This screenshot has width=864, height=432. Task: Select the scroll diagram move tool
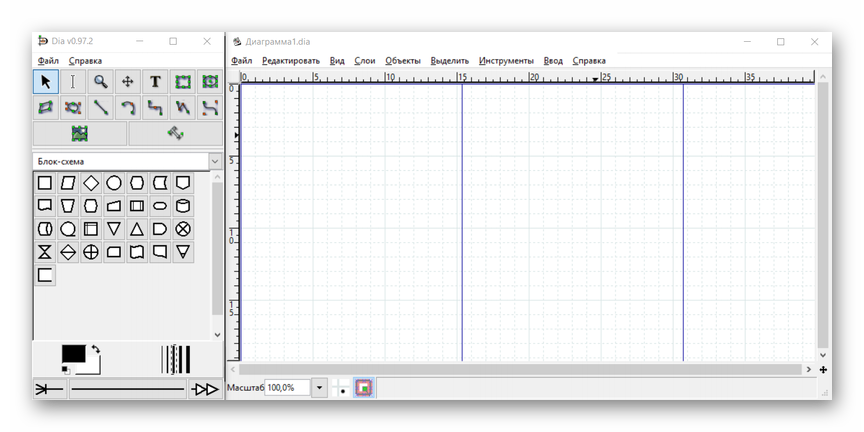tap(128, 82)
